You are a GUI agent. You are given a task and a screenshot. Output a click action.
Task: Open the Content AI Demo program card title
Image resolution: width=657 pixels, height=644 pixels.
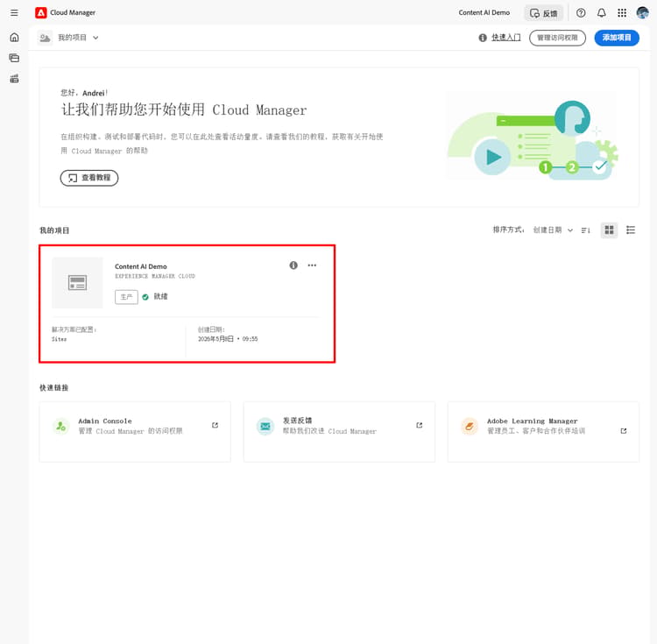click(x=141, y=266)
